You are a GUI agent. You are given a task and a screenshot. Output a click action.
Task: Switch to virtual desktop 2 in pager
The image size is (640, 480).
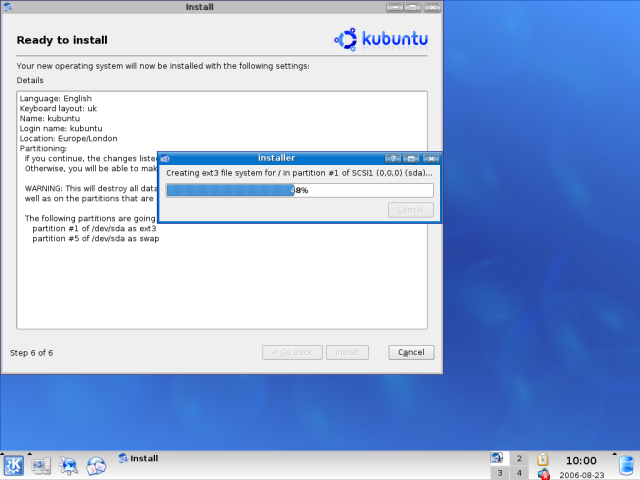tap(519, 458)
